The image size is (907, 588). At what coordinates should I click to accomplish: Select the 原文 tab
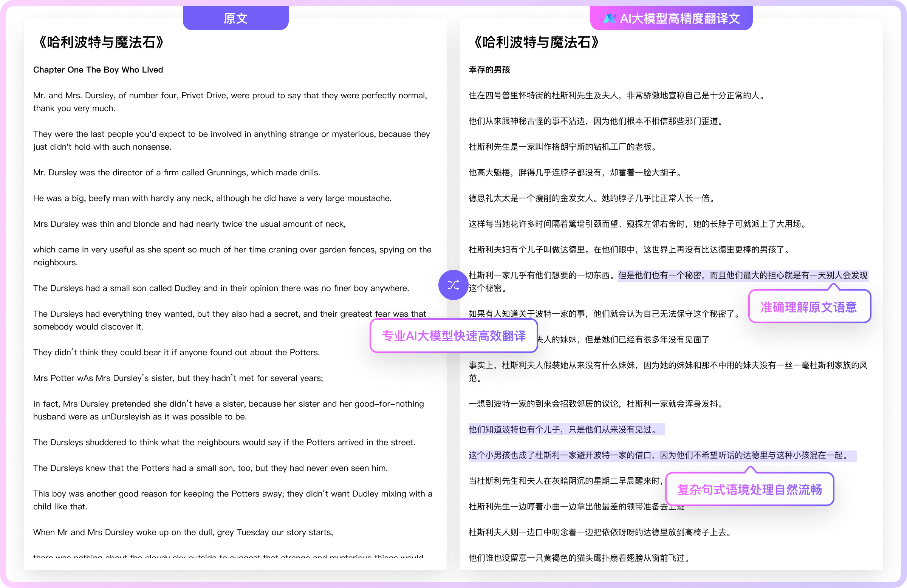[x=235, y=18]
